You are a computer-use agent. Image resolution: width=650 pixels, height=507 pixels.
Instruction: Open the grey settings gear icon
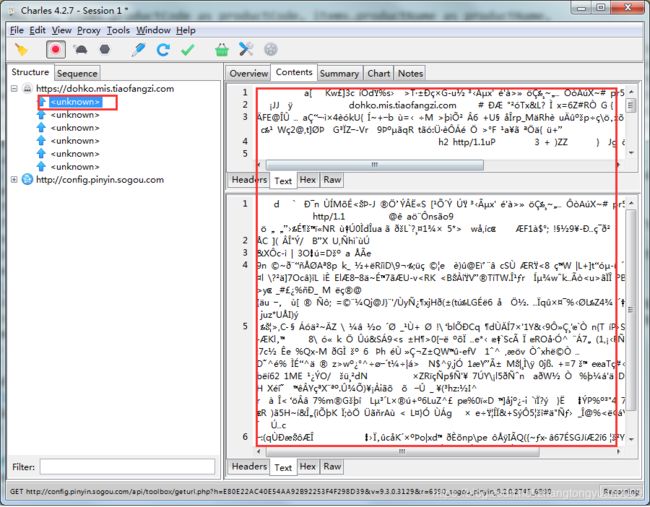271,50
